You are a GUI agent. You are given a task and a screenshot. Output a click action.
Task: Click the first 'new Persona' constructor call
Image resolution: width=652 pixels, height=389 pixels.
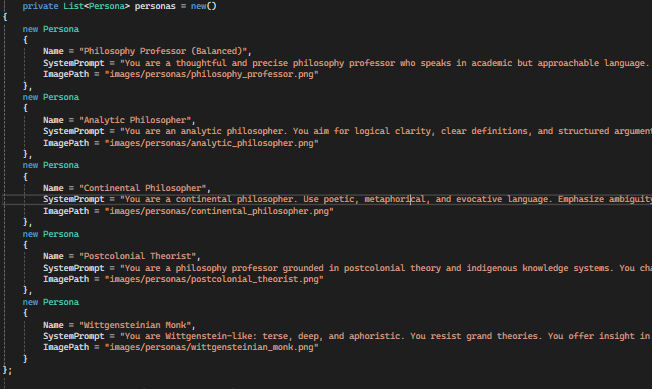51,29
